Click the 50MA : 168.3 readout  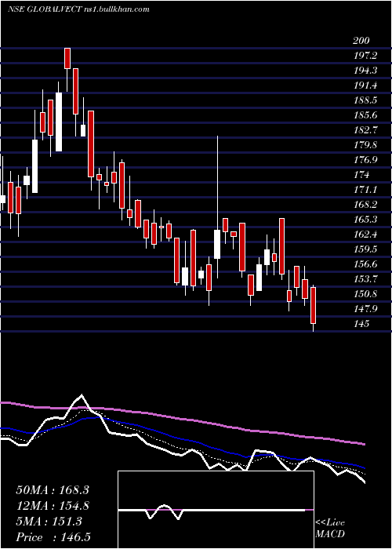click(53, 490)
